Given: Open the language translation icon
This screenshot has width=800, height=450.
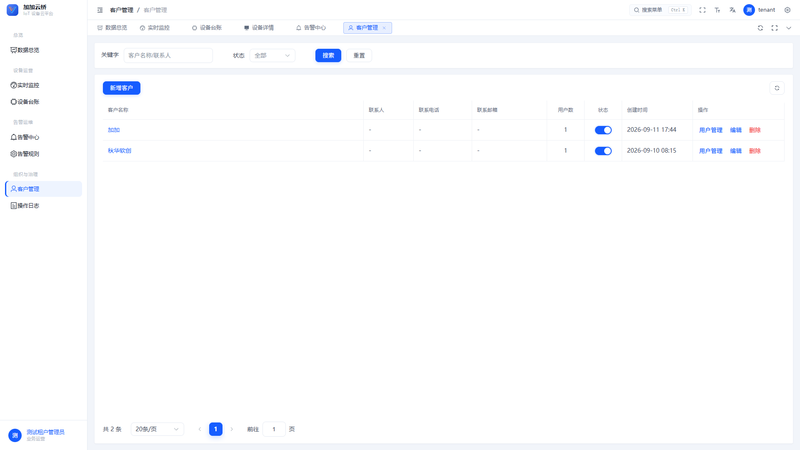Looking at the screenshot, I should [x=733, y=10].
